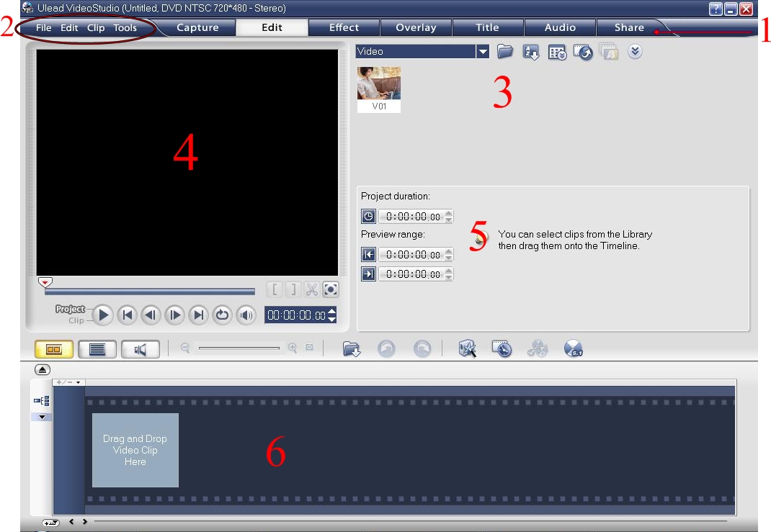Sort library clips by name
The image size is (771, 532).
(531, 52)
